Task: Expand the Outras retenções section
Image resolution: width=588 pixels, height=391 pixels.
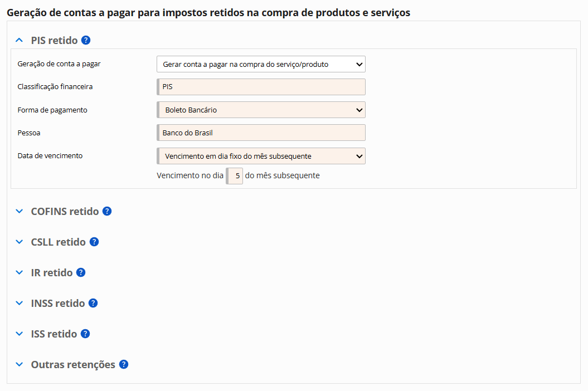Action: point(20,365)
